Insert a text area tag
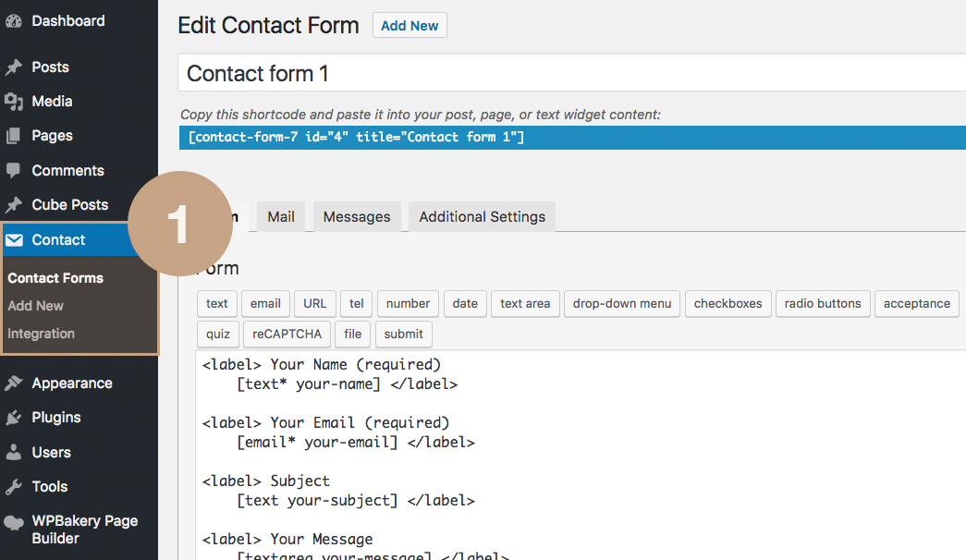Screen dimensions: 966x560 pyautogui.click(x=525, y=304)
